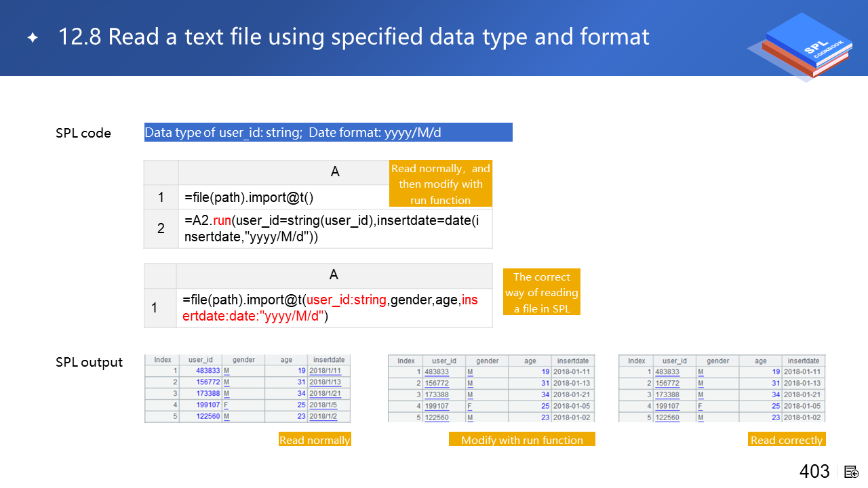Click the page number 403
This screenshot has height=488, width=868.
coord(814,472)
